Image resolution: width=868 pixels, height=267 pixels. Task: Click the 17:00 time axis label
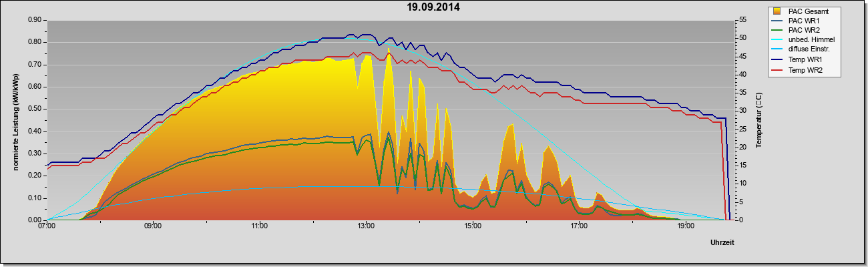tap(579, 227)
